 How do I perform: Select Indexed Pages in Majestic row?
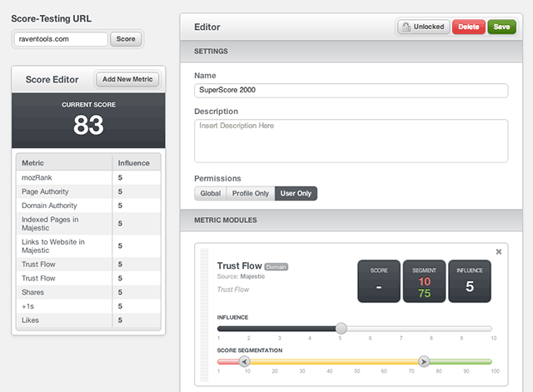88,224
